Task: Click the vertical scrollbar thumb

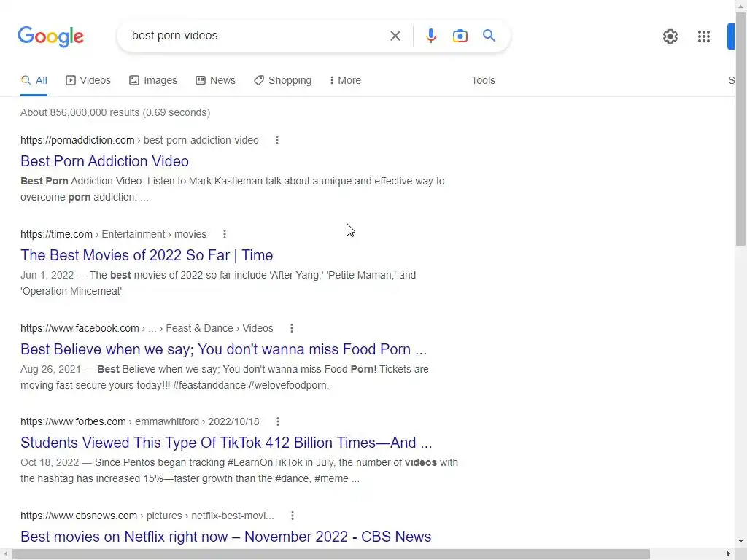Action: [x=740, y=128]
